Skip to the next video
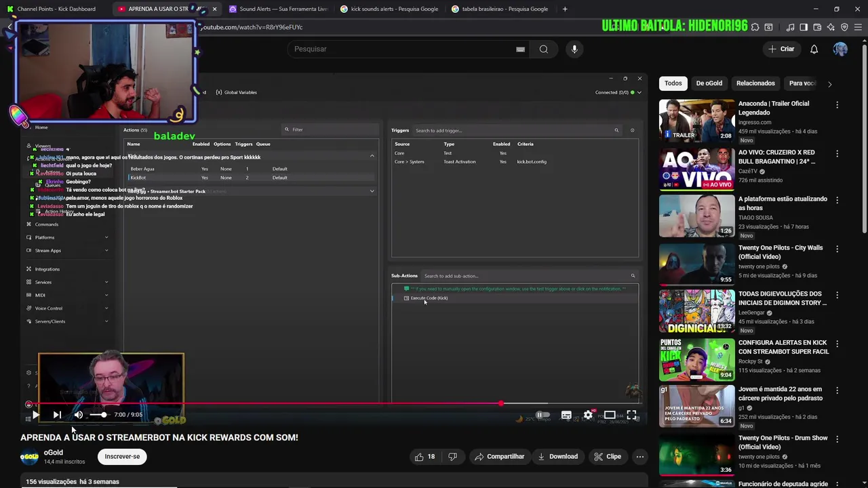 point(57,415)
